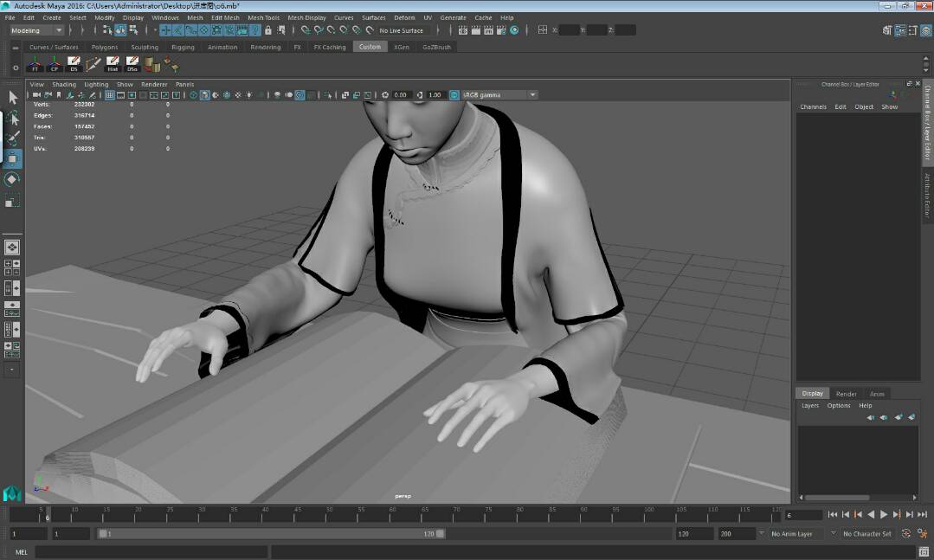Viewport: 934px width, 560px height.
Task: Click the range slider bar handle
Action: [x=271, y=534]
